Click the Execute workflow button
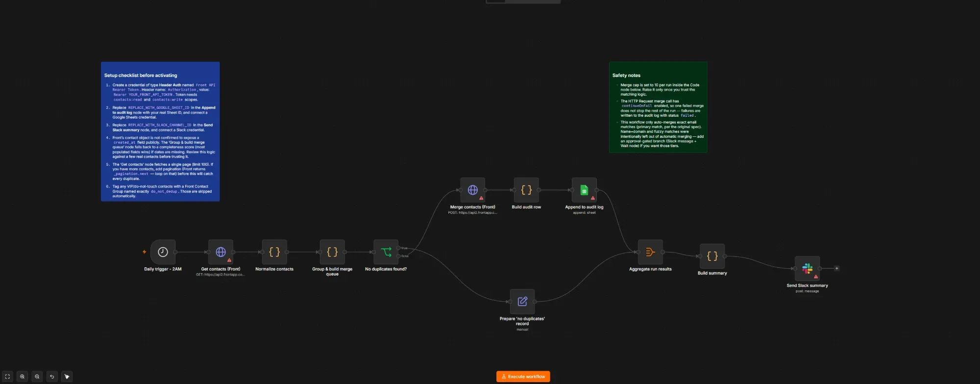This screenshot has width=980, height=384. (523, 377)
